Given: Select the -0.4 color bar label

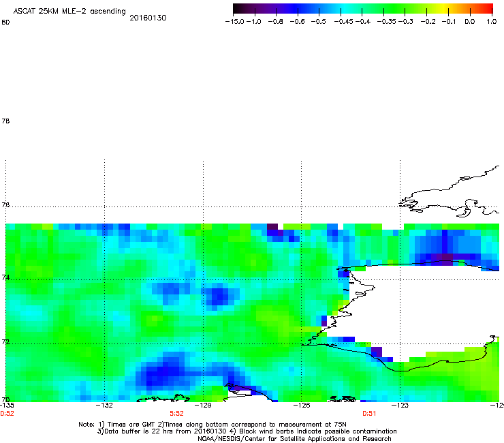Looking at the screenshot, I should tap(363, 22).
